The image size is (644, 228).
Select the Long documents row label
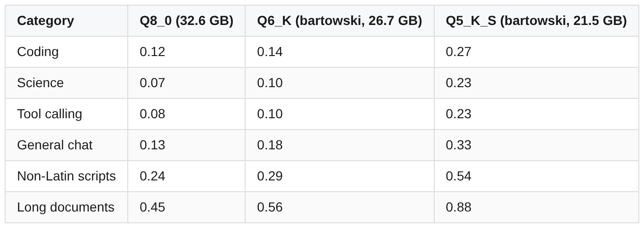point(66,207)
